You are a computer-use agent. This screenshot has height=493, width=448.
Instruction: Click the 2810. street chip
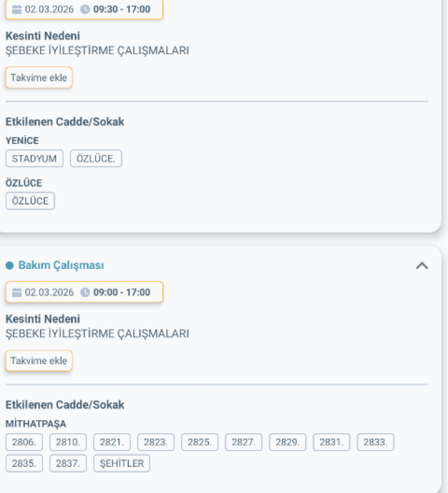(68, 442)
